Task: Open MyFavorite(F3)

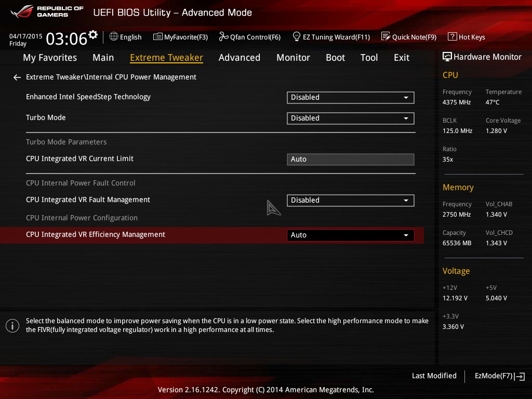Action: click(x=180, y=37)
